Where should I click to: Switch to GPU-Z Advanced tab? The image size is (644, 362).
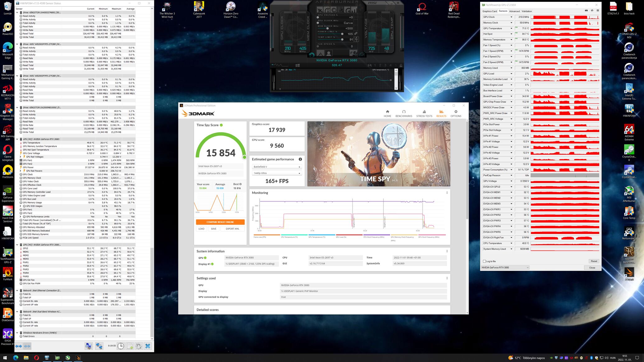(x=514, y=11)
